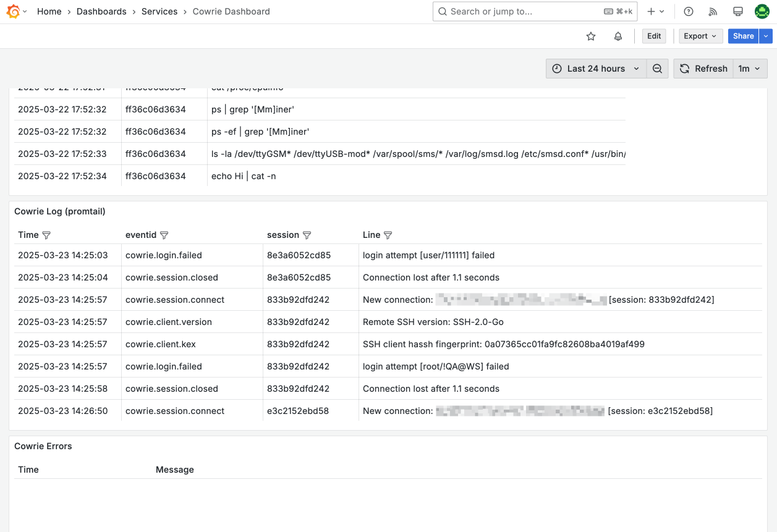Filter the Line column

point(388,235)
